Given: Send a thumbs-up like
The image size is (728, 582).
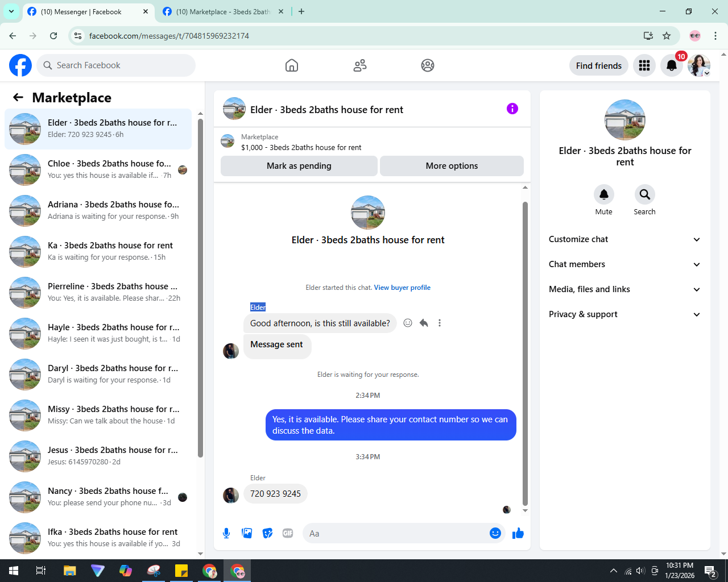Looking at the screenshot, I should [518, 533].
